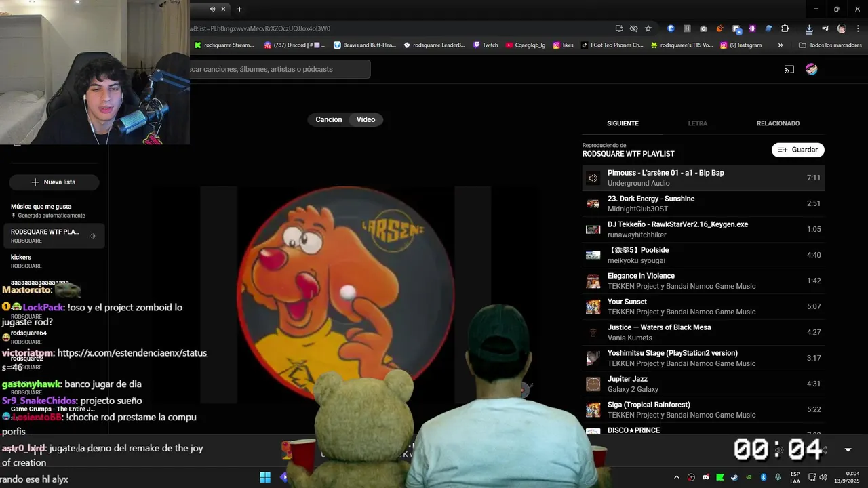Open the rodsquaree's TTS Vo... bookmark
Screen dimensions: 868x488
point(682,45)
